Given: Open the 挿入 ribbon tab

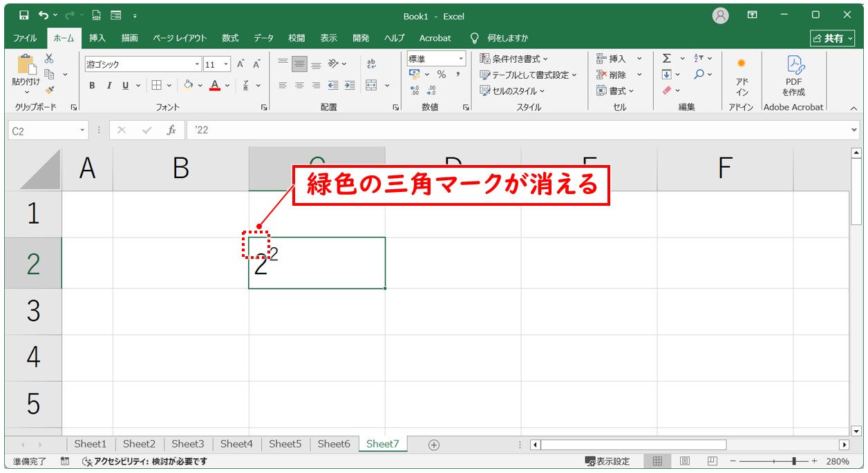Looking at the screenshot, I should pyautogui.click(x=97, y=38).
